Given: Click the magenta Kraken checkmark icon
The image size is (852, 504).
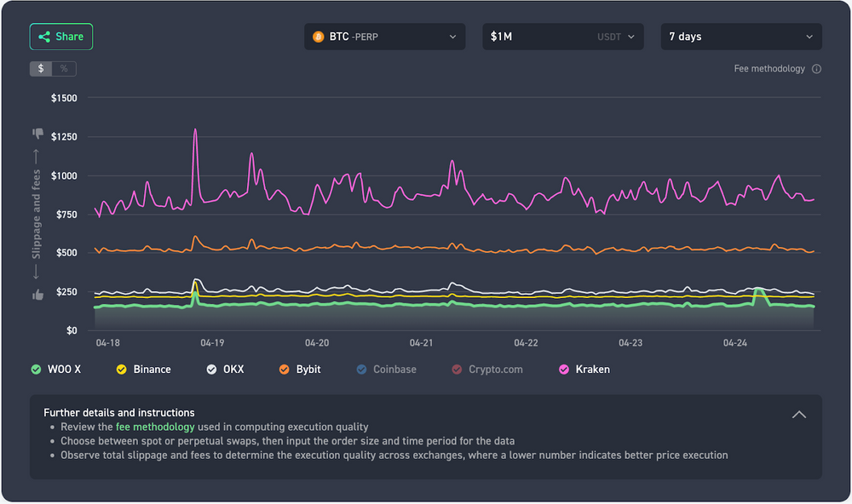Looking at the screenshot, I should [564, 369].
